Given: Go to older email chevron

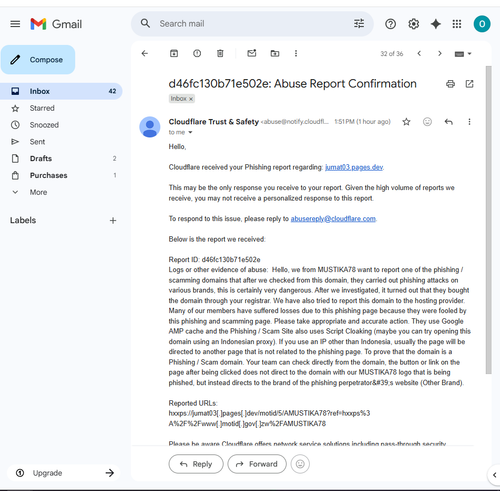Looking at the screenshot, I should coord(440,53).
